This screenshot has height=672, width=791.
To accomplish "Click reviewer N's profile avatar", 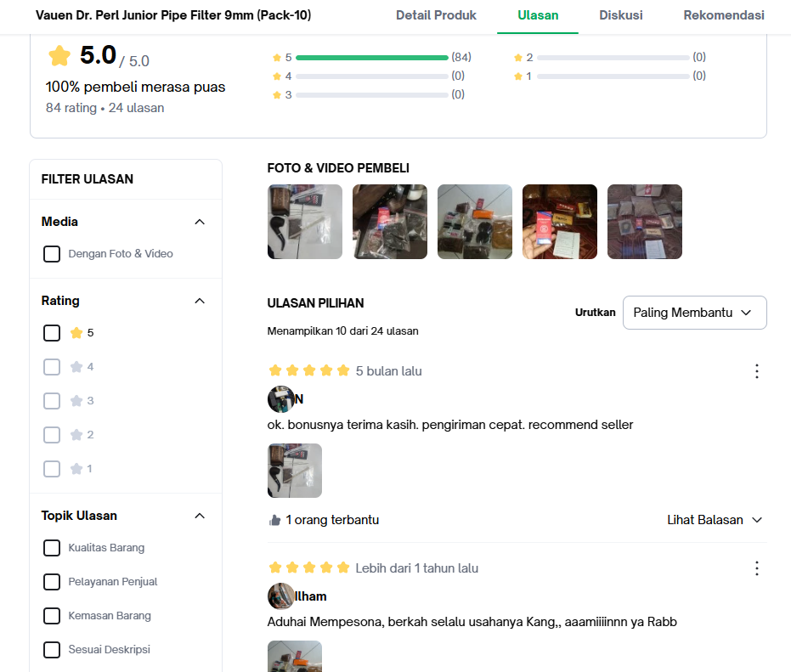I will tap(280, 399).
